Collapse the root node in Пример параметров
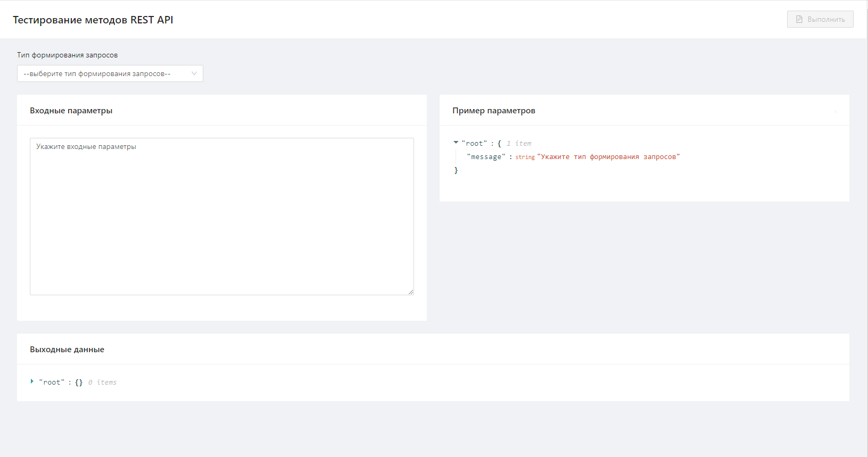Screen dimensions: 868x457 (456, 143)
